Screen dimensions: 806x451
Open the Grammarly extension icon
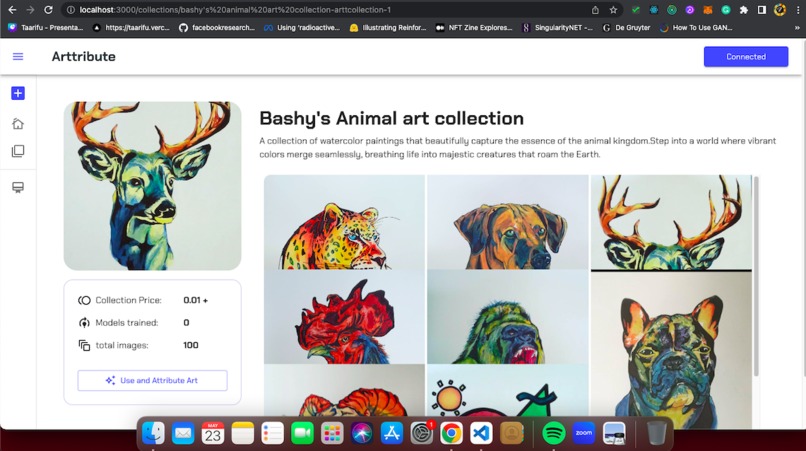pyautogui.click(x=726, y=10)
